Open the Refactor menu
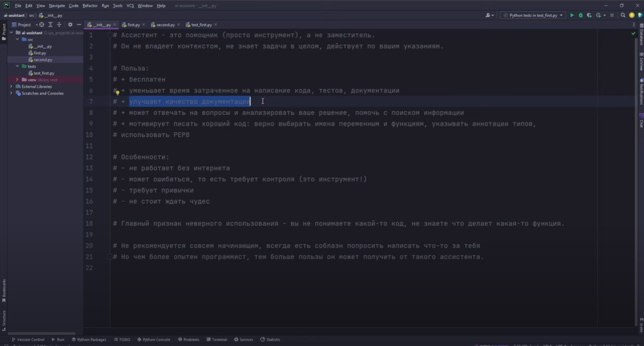The image size is (644, 346). coord(90,6)
